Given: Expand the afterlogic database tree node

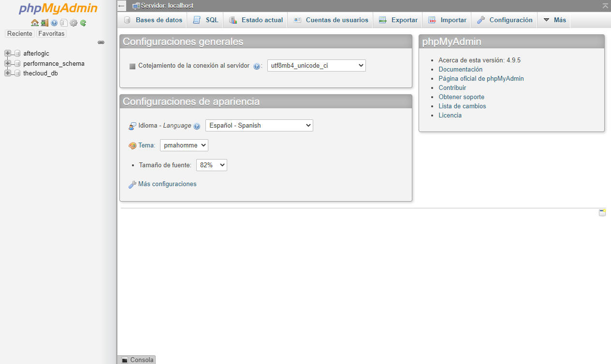Looking at the screenshot, I should click(7, 54).
